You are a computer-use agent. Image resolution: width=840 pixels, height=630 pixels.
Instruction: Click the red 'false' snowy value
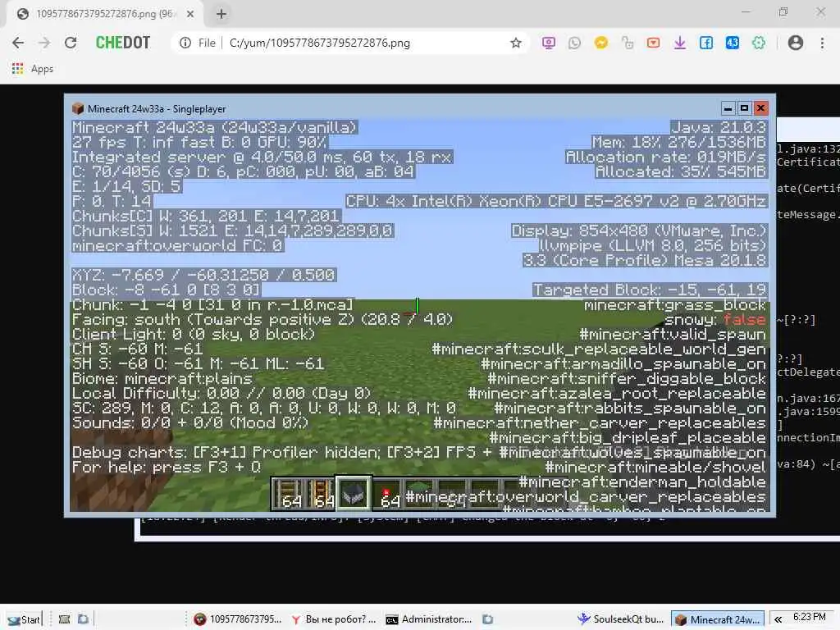coord(744,320)
